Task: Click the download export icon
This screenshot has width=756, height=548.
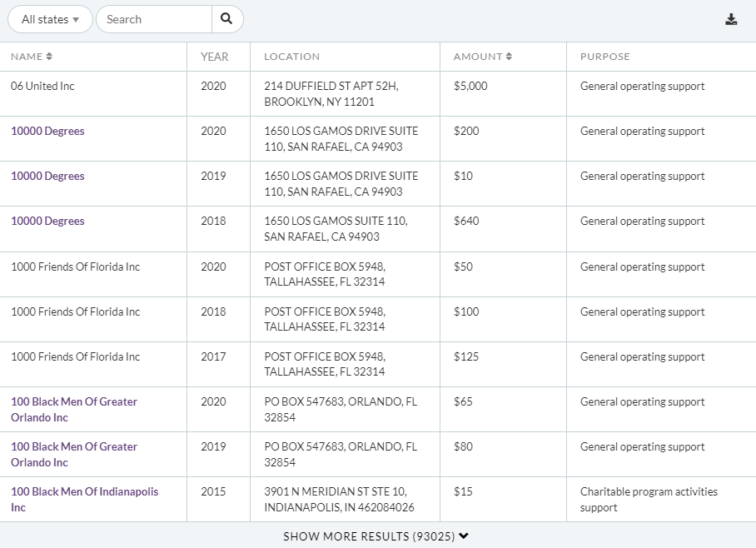Action: tap(731, 17)
